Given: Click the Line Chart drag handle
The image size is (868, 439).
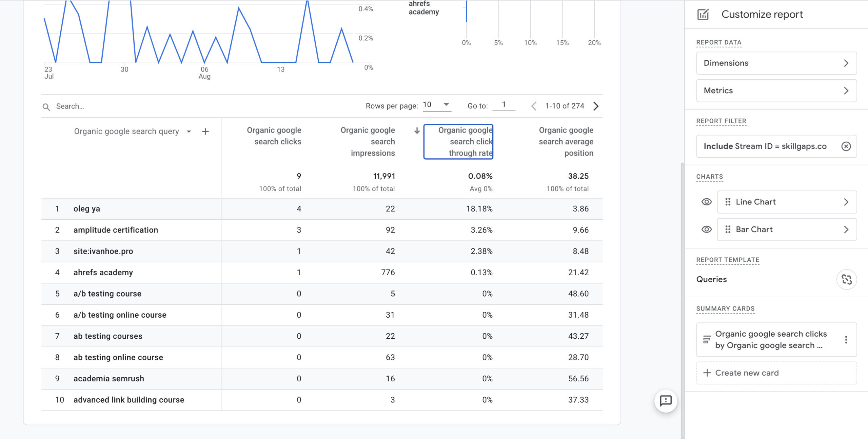Looking at the screenshot, I should pyautogui.click(x=728, y=202).
